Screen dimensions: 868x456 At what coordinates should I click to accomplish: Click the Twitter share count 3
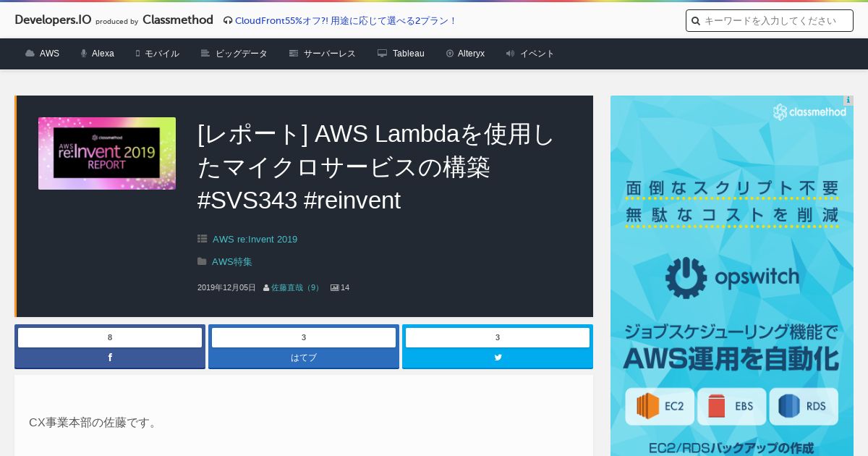pyautogui.click(x=498, y=337)
